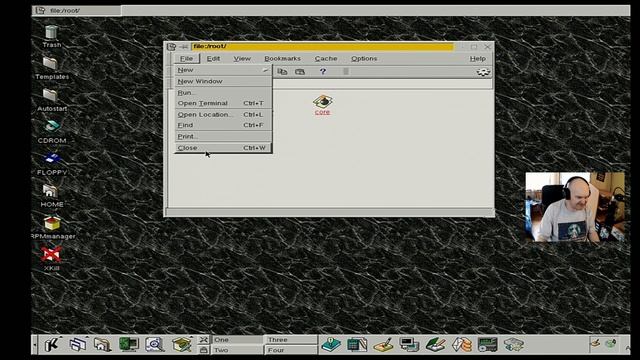Select Find in the File menu
The image size is (640, 360).
pyautogui.click(x=223, y=125)
